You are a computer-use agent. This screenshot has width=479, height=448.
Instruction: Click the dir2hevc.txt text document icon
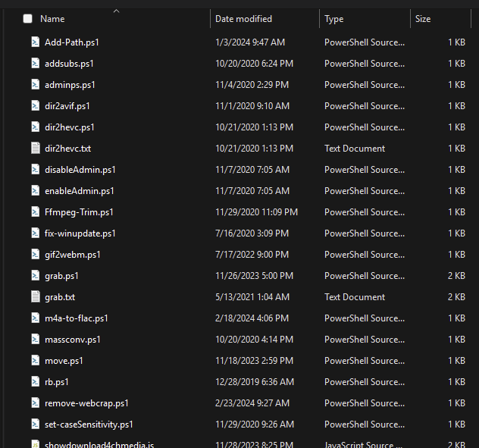[36, 149]
